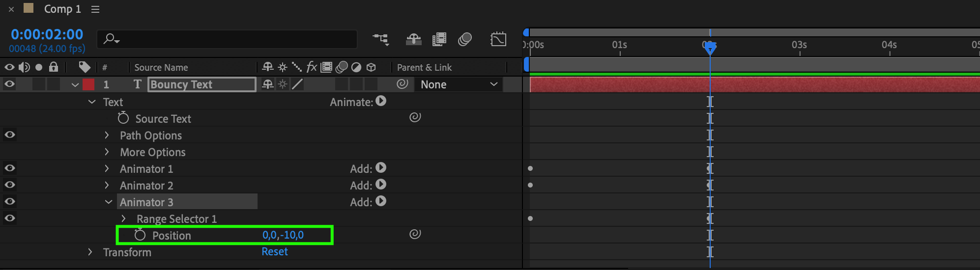Toggle the Shy layers switch in toolbar
The width and height of the screenshot is (980, 270).
click(x=413, y=39)
